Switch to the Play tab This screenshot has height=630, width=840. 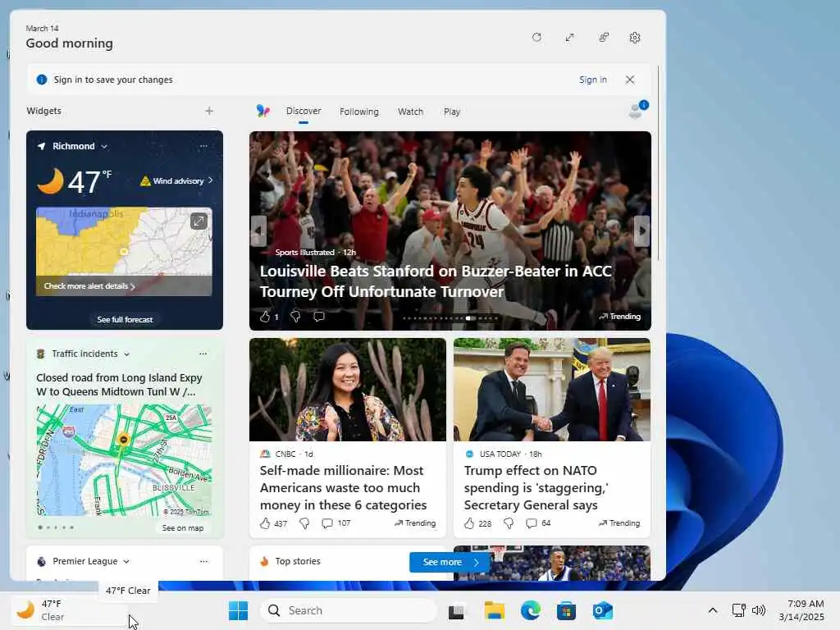(452, 112)
